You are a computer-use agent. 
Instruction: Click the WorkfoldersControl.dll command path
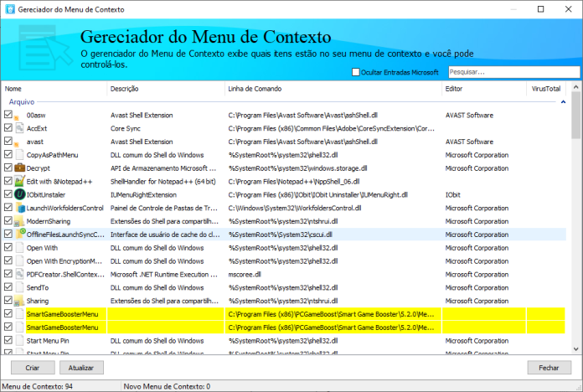click(x=295, y=208)
